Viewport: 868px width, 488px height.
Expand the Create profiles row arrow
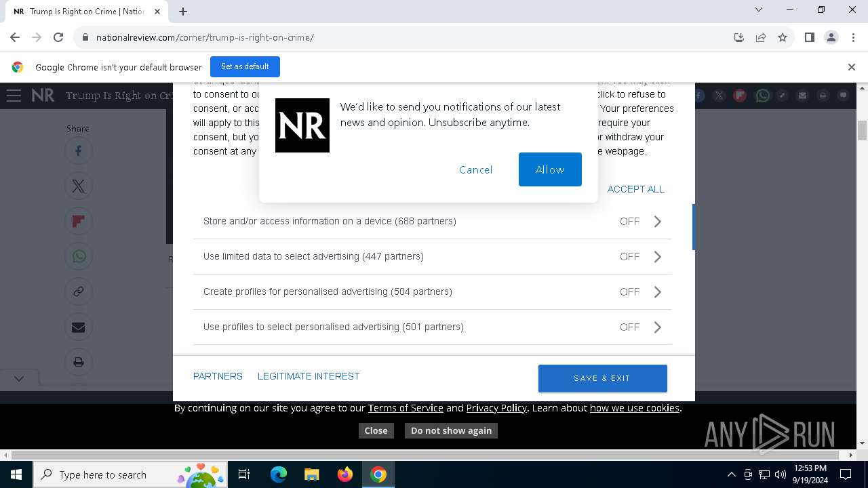pyautogui.click(x=657, y=292)
